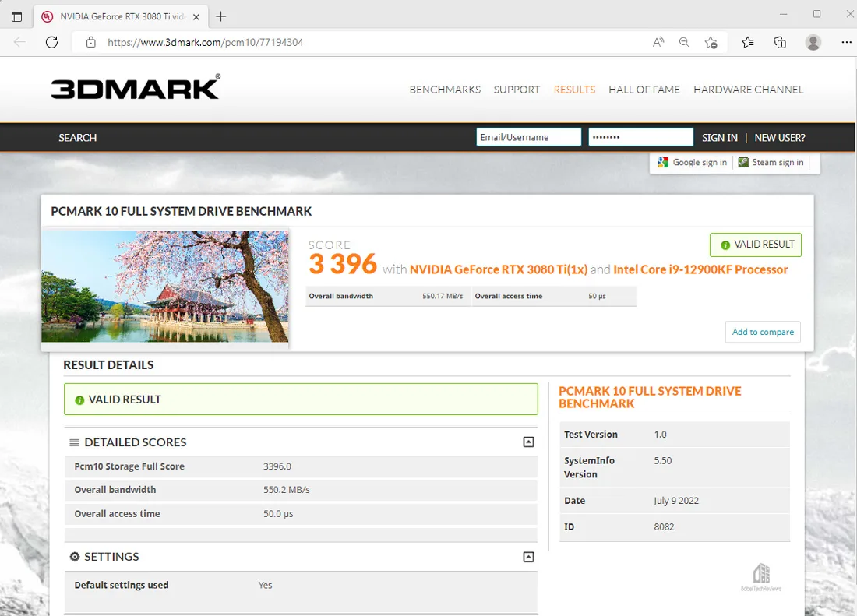Image resolution: width=857 pixels, height=616 pixels.
Task: Click the Settings gear icon
Action: (x=74, y=557)
